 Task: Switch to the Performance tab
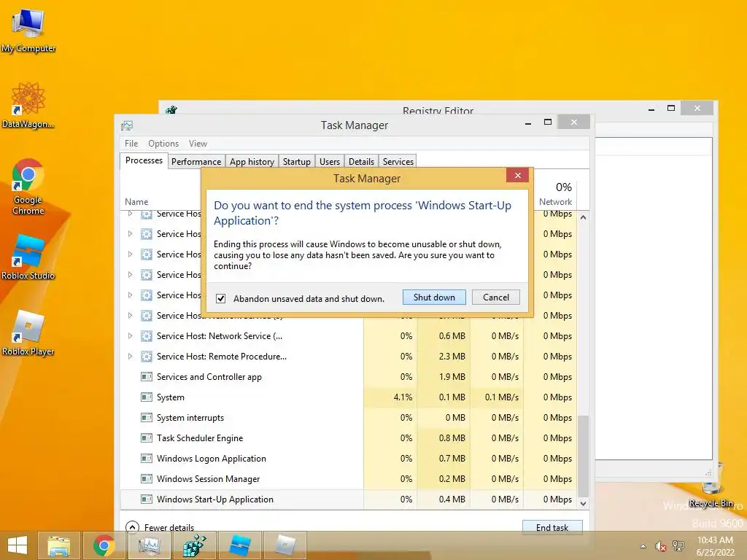[196, 161]
